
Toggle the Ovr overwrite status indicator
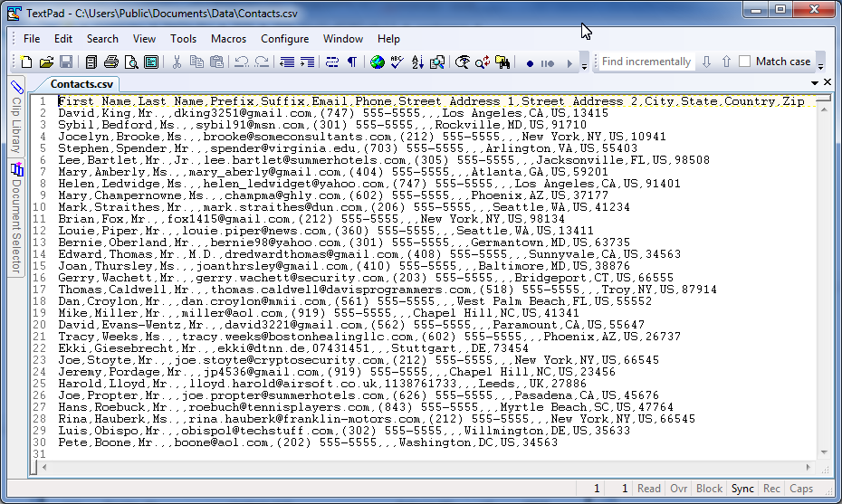tap(679, 489)
